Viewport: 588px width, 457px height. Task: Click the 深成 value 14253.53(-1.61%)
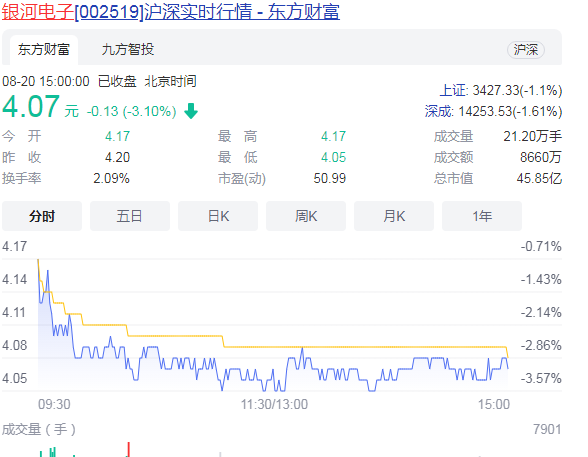click(510, 111)
